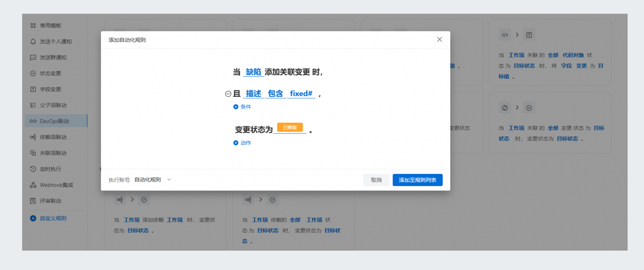Click 添加至规则列表 button
The width and height of the screenshot is (644, 270).
point(417,180)
